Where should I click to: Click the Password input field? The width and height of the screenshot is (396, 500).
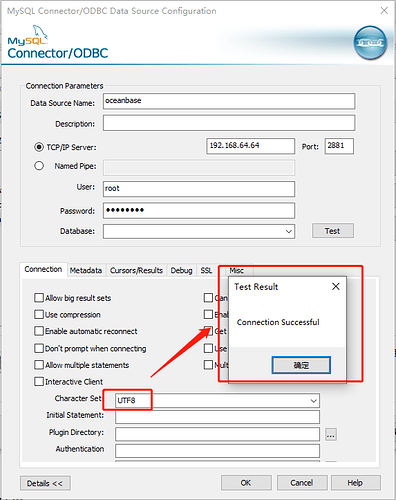[x=199, y=210]
